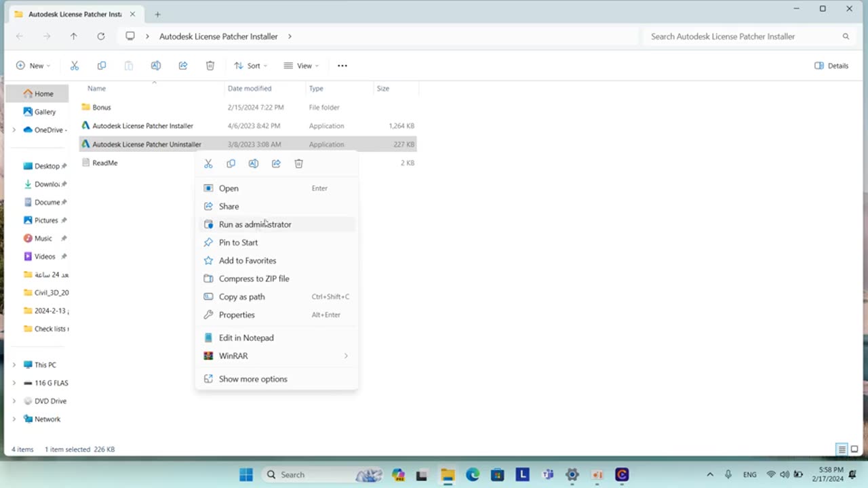Screen dimensions: 868x488
Task: Click Copy icon in context menu
Action: pyautogui.click(x=231, y=163)
